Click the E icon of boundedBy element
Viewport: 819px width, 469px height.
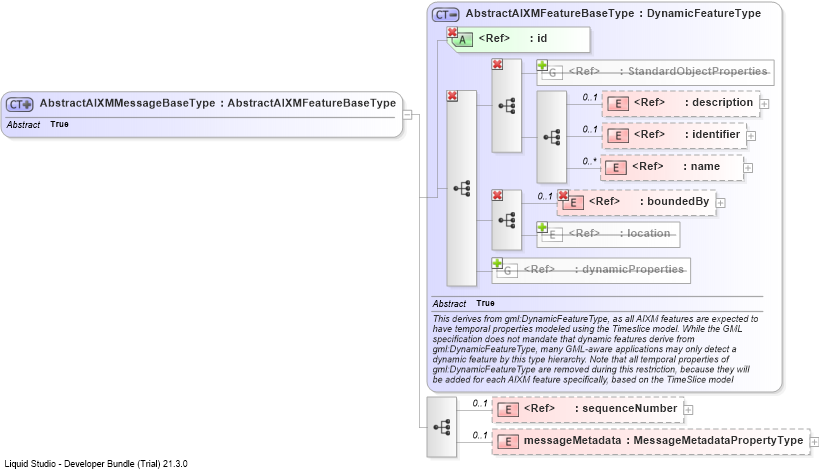coord(574,203)
